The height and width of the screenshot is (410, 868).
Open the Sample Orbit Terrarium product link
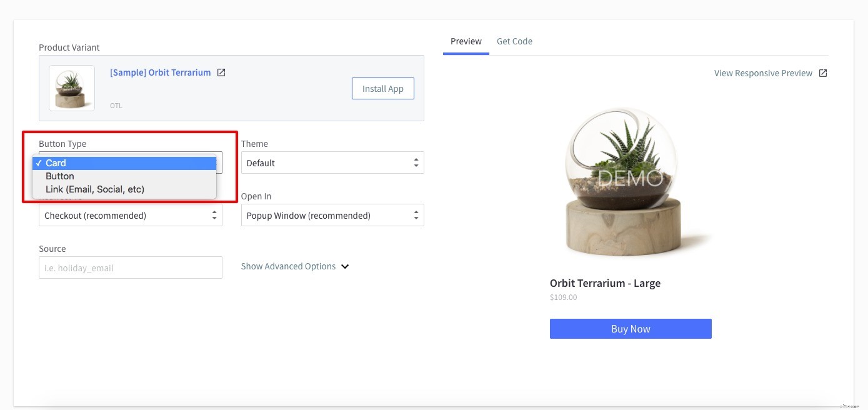point(159,72)
